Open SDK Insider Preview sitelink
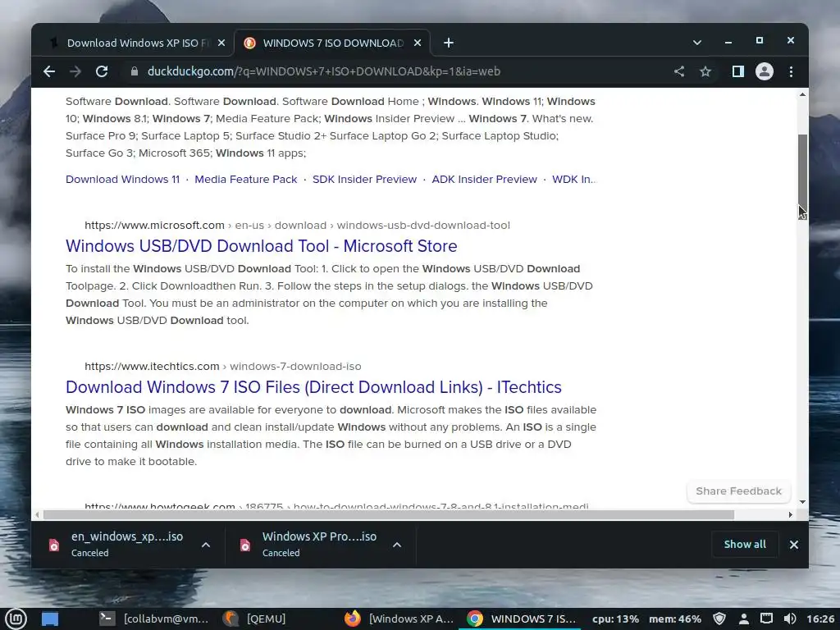 tap(364, 179)
